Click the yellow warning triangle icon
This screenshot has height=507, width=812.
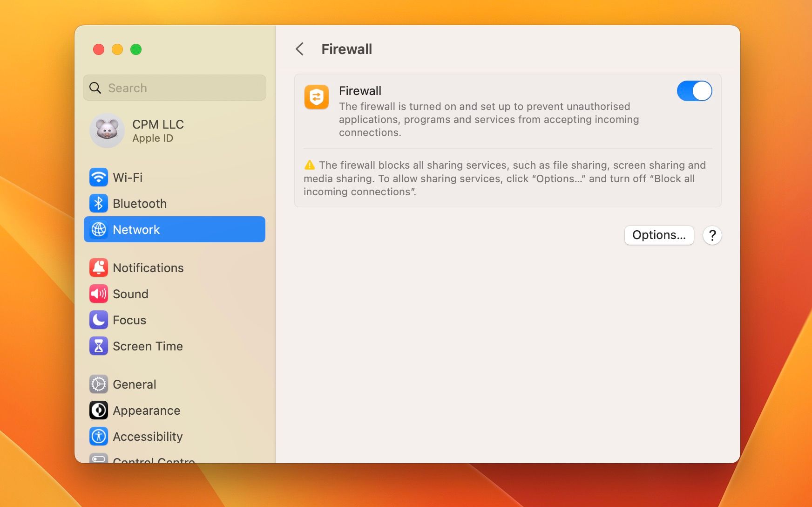(310, 165)
